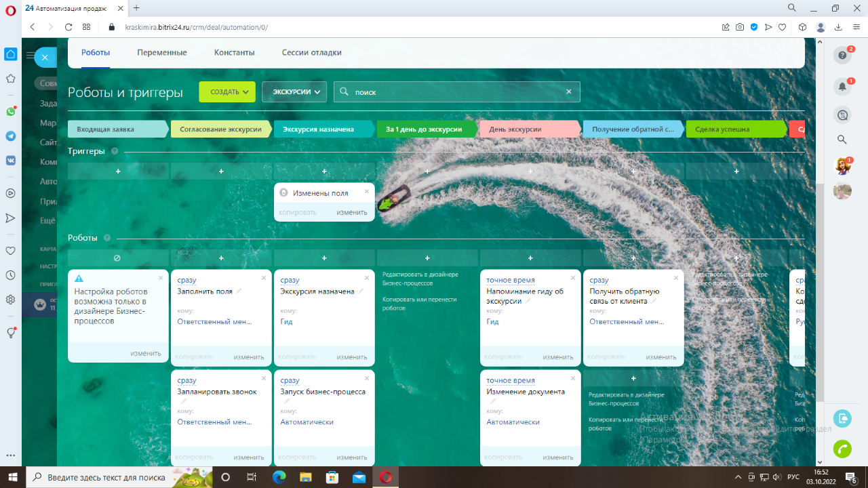Open Opera sidebar settings gear
The height and width of the screenshot is (488, 868).
pyautogui.click(x=11, y=300)
